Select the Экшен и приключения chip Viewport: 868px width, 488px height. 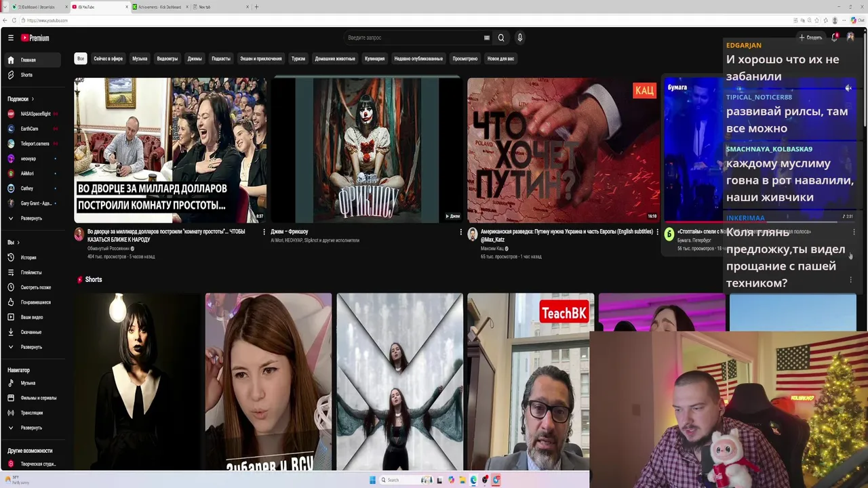(x=261, y=59)
